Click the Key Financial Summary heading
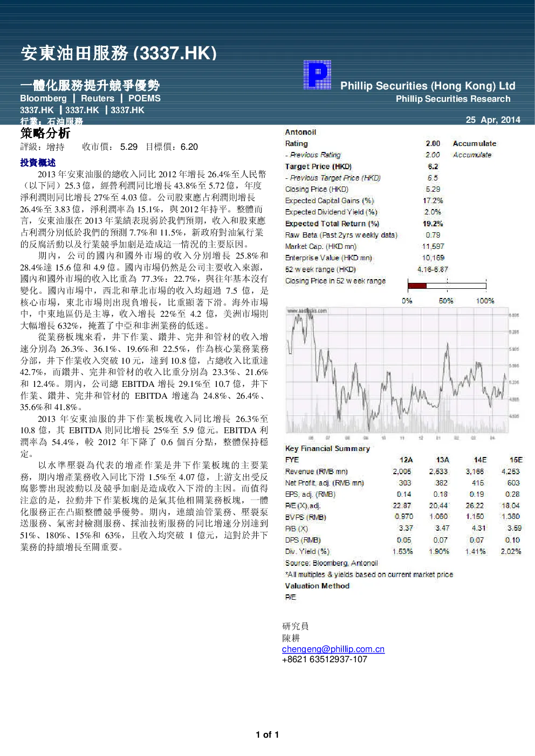The height and width of the screenshot is (756, 535). coord(327,448)
